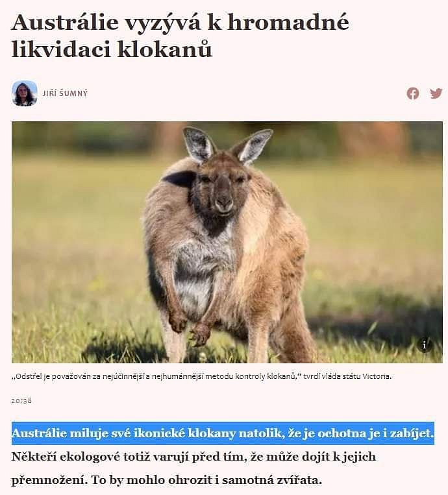Click the phrase "samotná zvířata"
448x495 pixels.
point(271,480)
